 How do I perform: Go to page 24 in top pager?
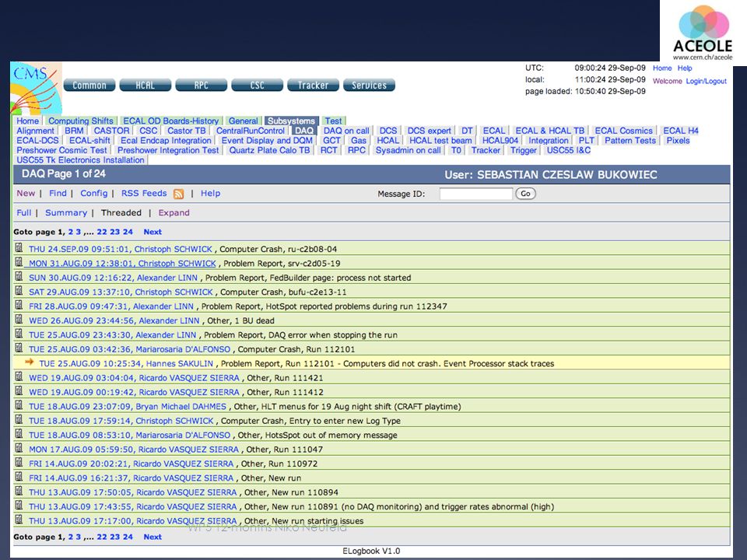coord(128,232)
